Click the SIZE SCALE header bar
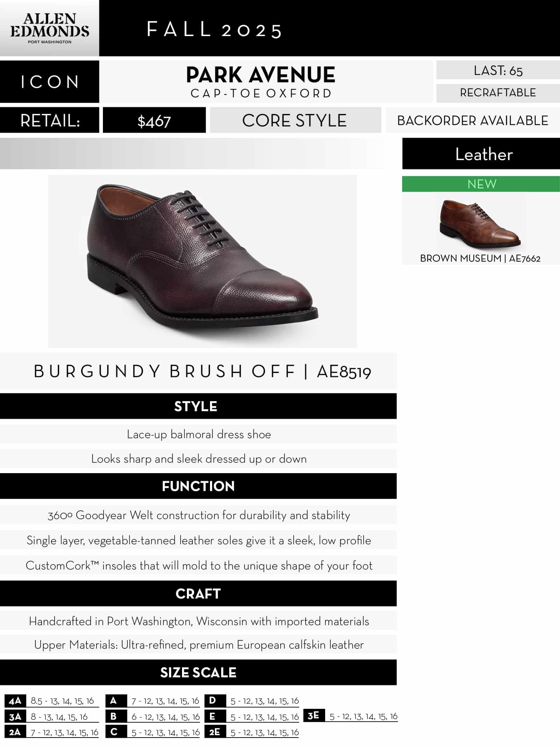The image size is (560, 747). (x=198, y=672)
